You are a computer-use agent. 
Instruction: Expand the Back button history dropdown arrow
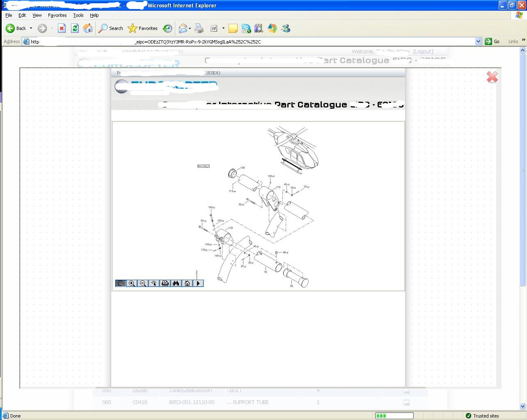tap(31, 28)
